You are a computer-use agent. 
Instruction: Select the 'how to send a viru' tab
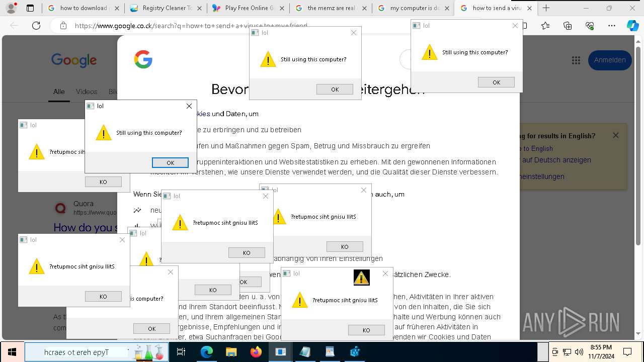pos(496,8)
